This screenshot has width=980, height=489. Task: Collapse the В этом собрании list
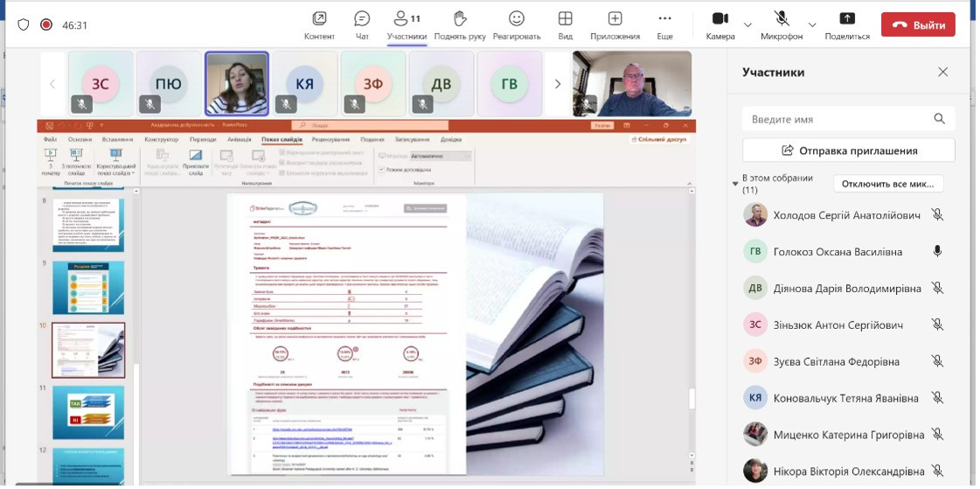click(735, 184)
